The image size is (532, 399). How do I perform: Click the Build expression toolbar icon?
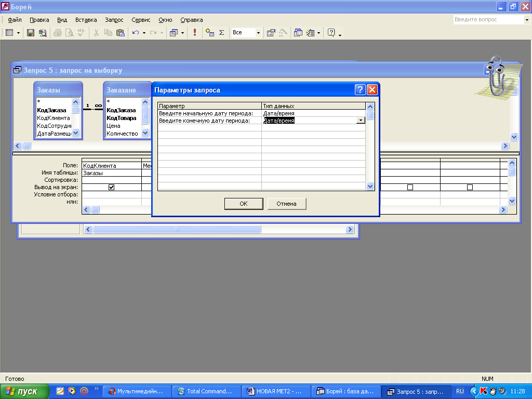(283, 33)
